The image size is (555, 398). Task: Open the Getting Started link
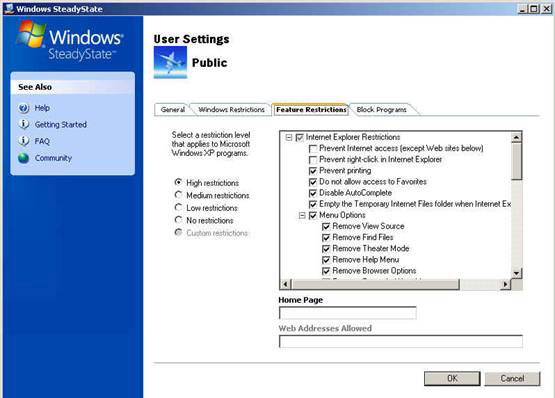click(x=61, y=125)
